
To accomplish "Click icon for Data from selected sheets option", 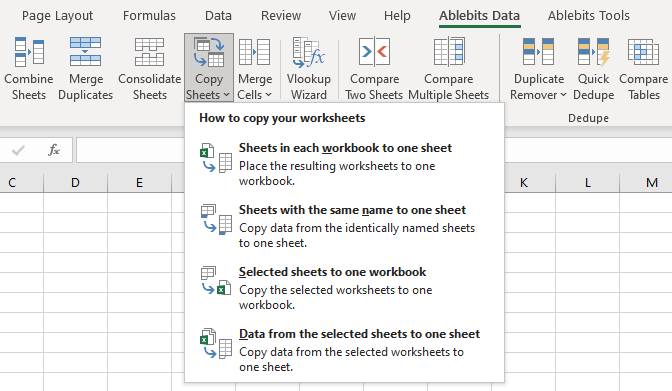I will pos(216,343).
